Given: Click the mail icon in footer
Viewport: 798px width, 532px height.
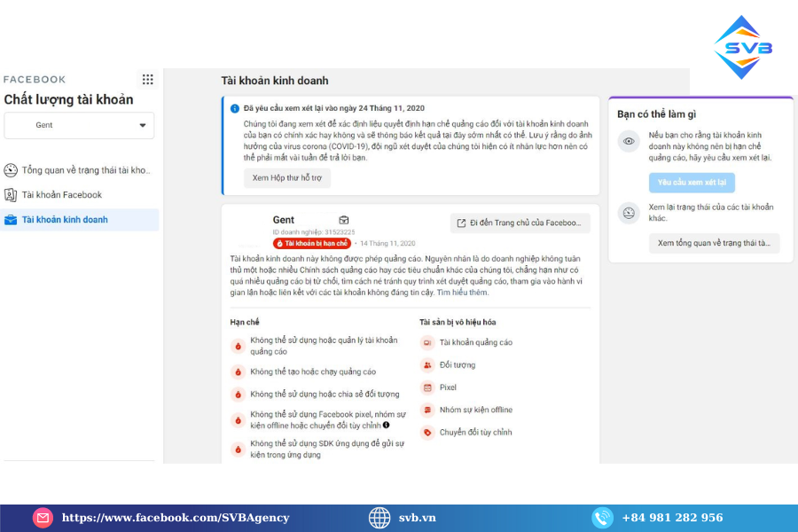Looking at the screenshot, I should pyautogui.click(x=43, y=518).
